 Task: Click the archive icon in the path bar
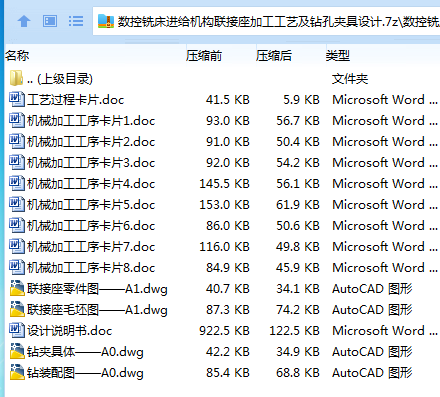click(x=106, y=21)
